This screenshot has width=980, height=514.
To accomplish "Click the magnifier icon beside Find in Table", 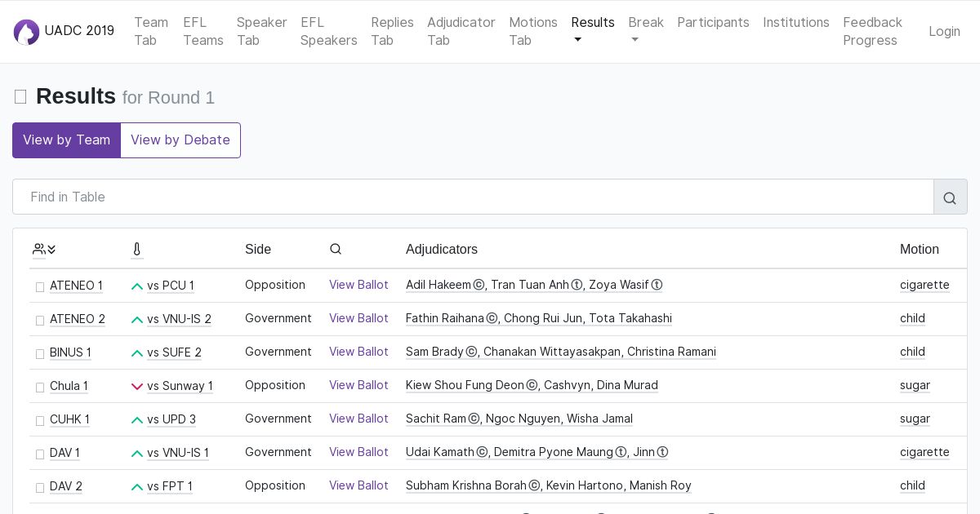I will pyautogui.click(x=950, y=197).
